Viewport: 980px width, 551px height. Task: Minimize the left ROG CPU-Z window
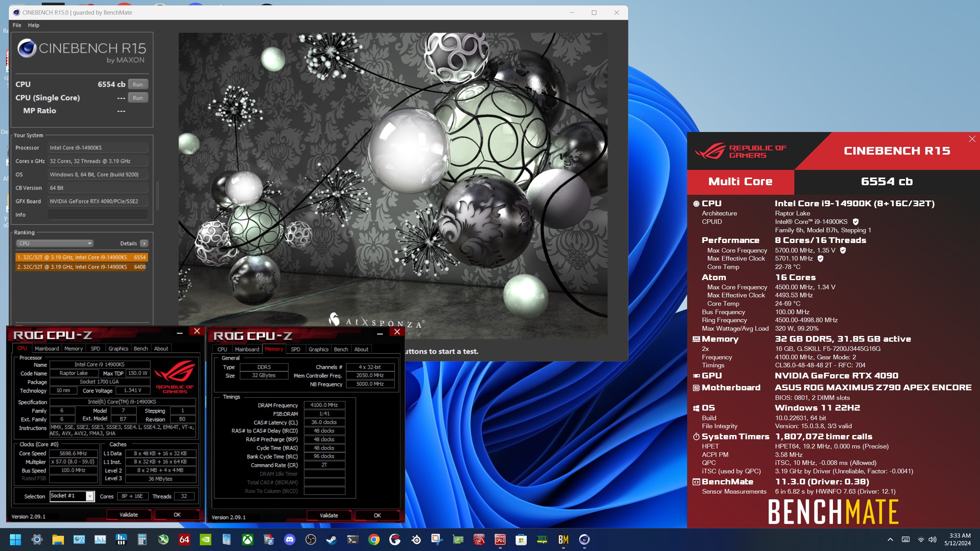[x=180, y=333]
